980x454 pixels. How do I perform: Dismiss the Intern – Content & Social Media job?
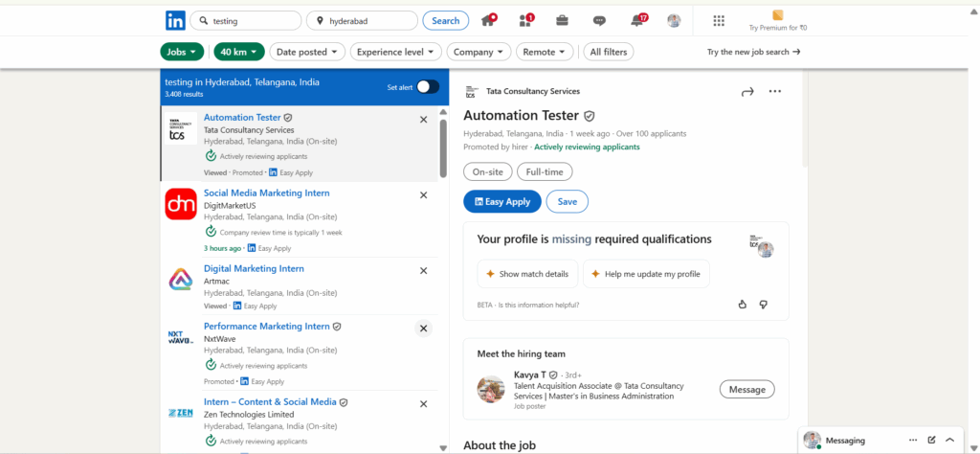423,404
